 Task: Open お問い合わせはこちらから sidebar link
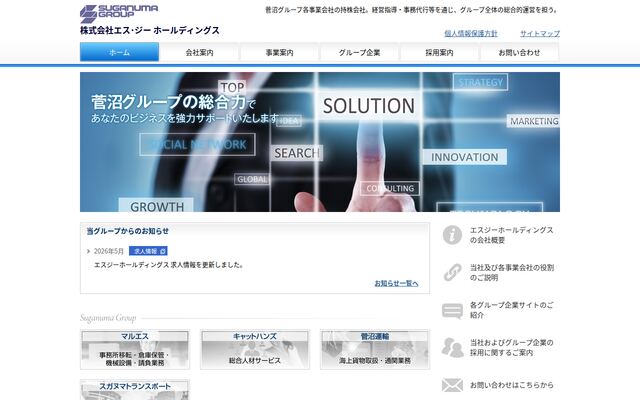click(511, 385)
